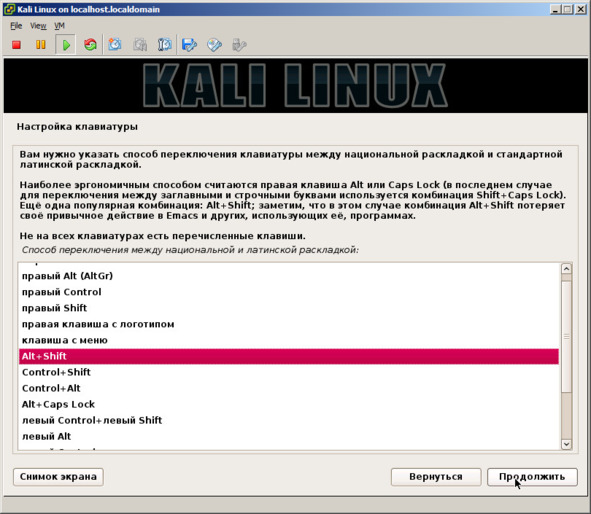The height and width of the screenshot is (514, 591).
Task: Select the Control+Shift option
Action: (289, 372)
